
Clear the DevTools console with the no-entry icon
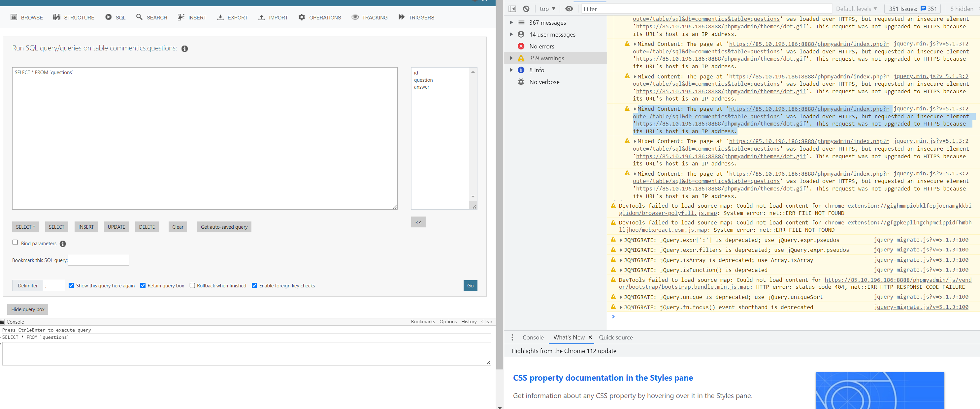point(526,8)
